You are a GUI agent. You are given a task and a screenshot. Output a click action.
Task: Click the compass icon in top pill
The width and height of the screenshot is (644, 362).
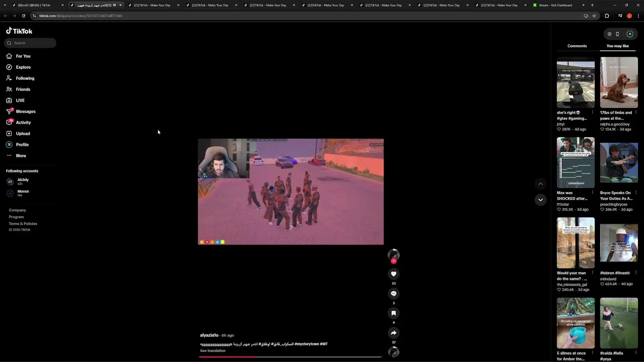609,34
